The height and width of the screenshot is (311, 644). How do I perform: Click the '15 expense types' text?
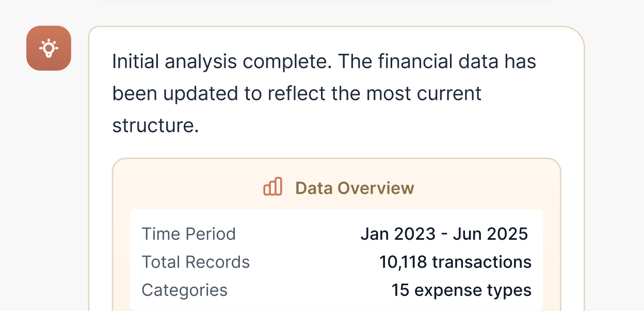pos(462,290)
